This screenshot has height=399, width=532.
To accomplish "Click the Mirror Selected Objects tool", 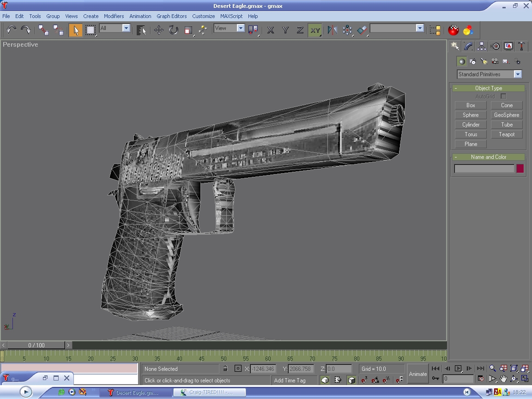I will tap(332, 30).
